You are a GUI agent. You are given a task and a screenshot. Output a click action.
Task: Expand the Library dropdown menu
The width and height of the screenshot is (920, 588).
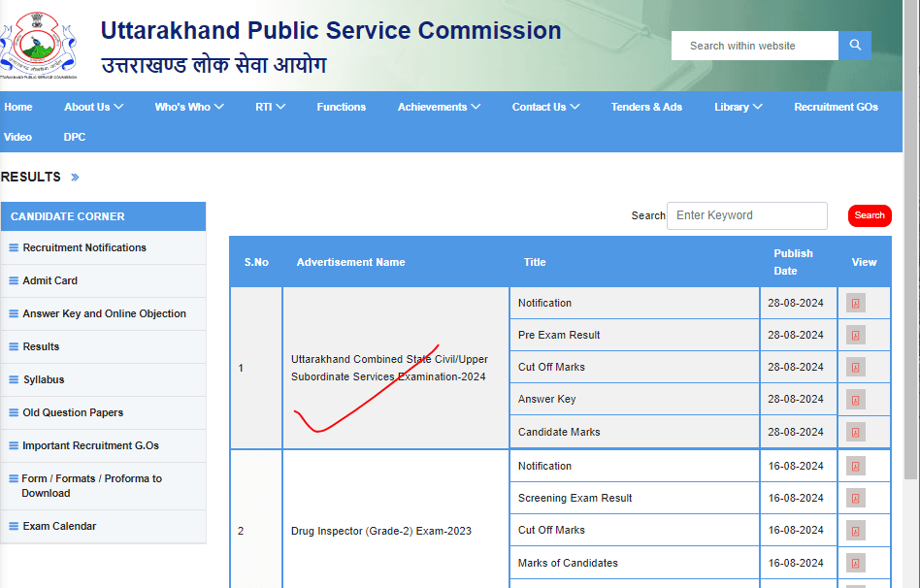click(x=738, y=107)
